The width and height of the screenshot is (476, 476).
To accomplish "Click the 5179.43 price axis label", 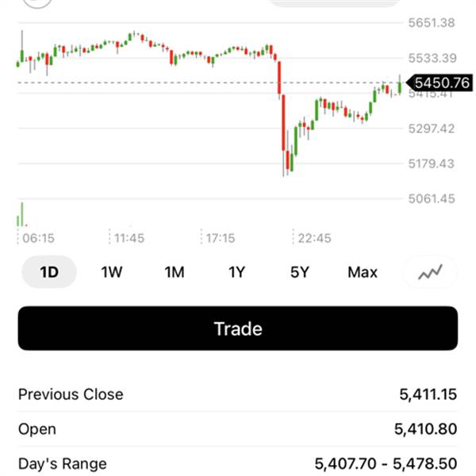I will 432,163.
